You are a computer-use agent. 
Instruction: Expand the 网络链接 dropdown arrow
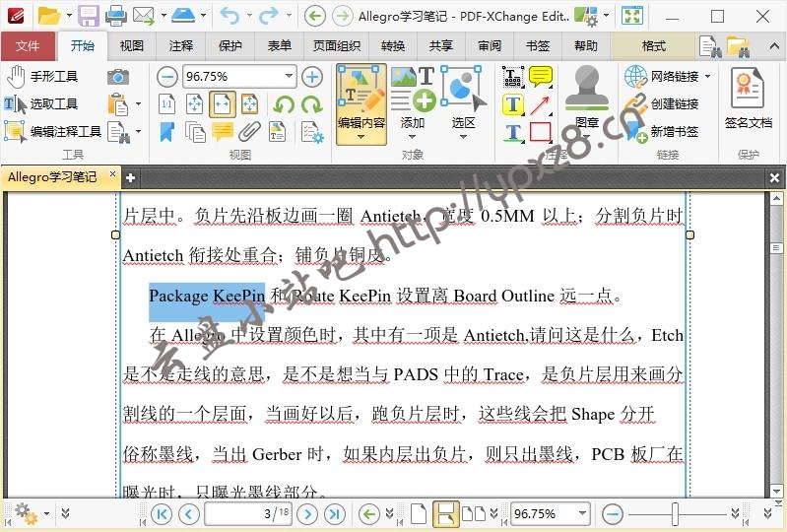707,77
